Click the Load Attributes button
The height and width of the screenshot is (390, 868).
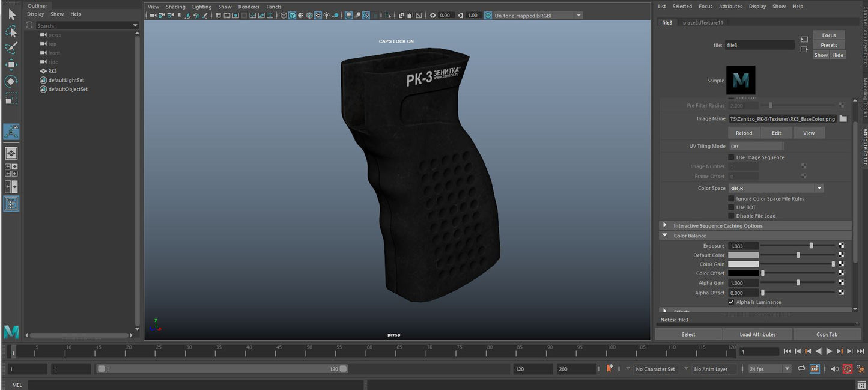(757, 334)
